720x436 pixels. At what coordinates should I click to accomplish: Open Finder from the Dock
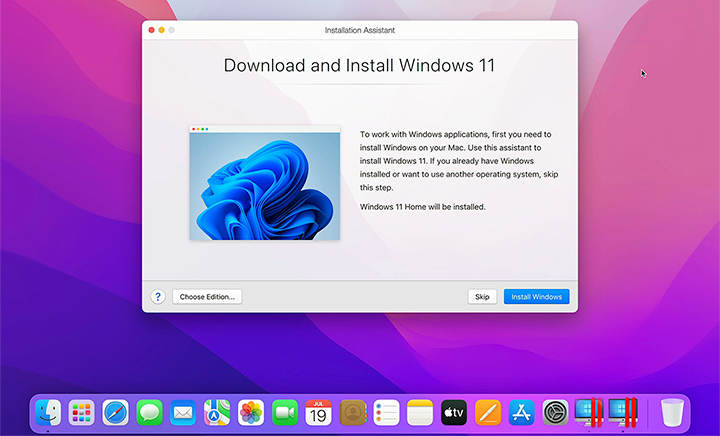pos(48,413)
